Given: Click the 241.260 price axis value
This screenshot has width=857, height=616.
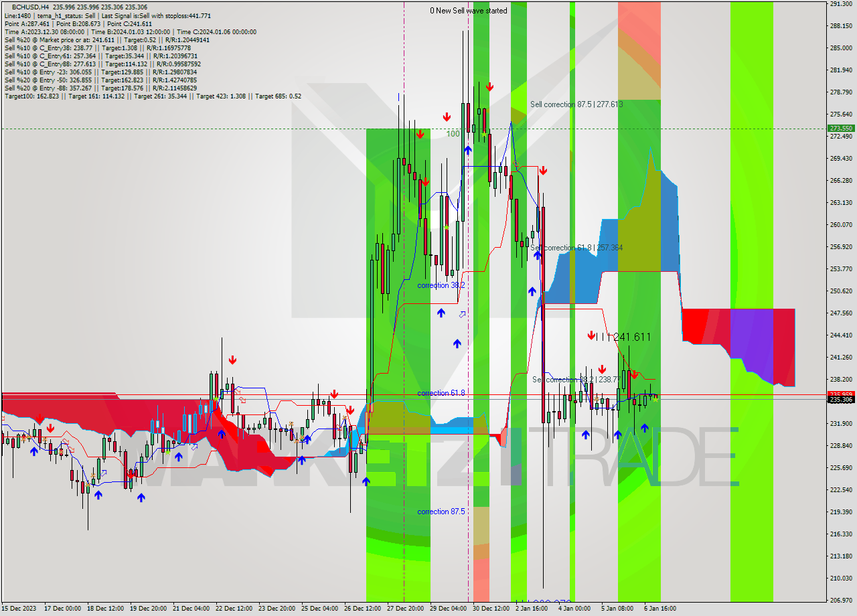Looking at the screenshot, I should click(x=841, y=358).
